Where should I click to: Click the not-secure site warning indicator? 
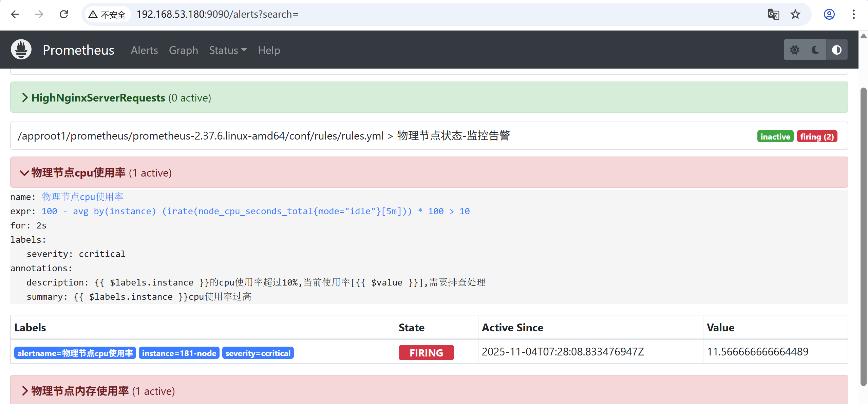pos(107,14)
